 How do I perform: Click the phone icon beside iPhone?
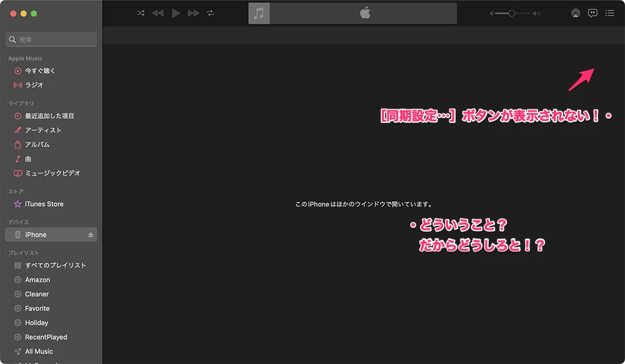(17, 235)
